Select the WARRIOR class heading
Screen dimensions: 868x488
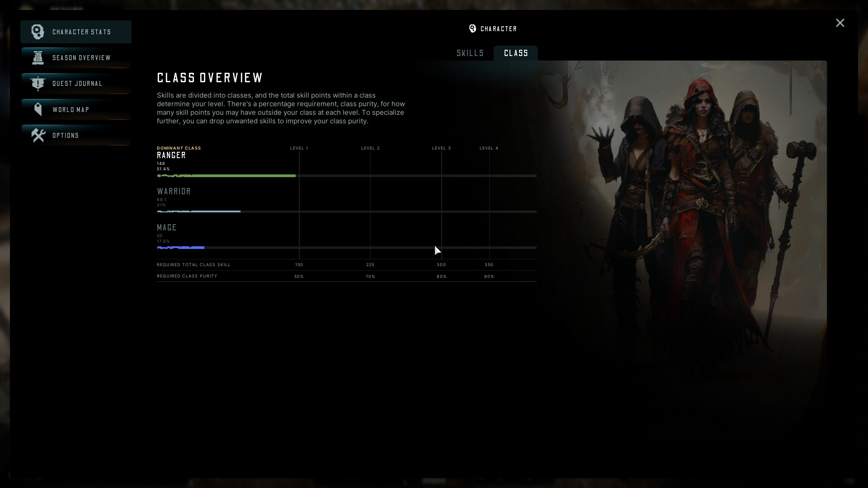[174, 191]
